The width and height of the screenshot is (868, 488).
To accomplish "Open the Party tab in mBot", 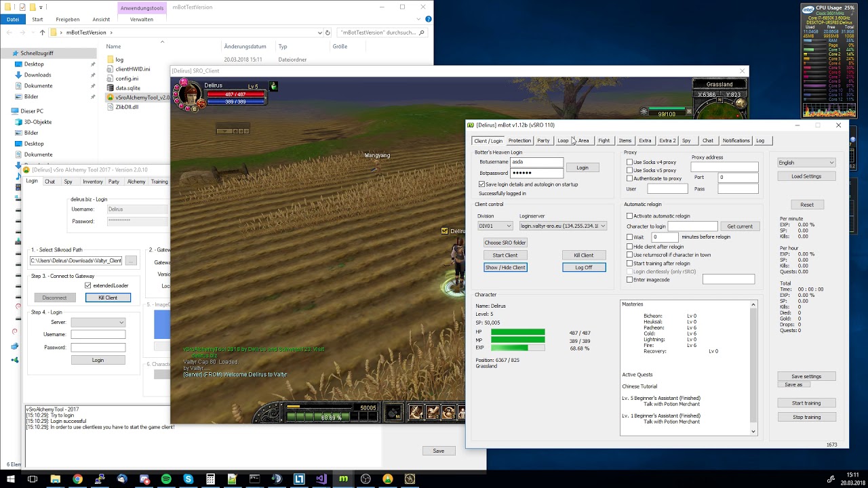I will coord(543,140).
